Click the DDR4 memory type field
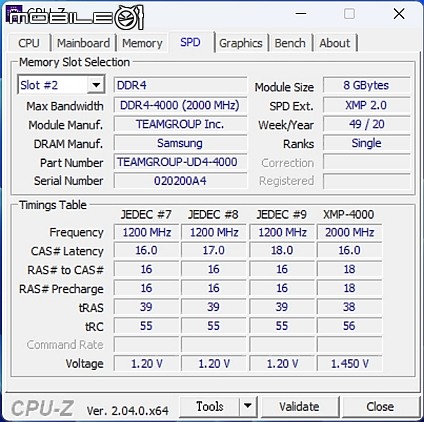 pyautogui.click(x=180, y=85)
